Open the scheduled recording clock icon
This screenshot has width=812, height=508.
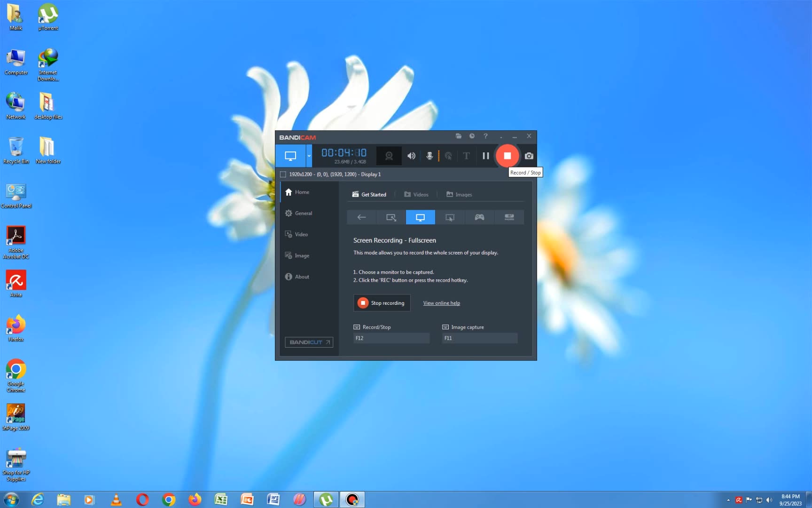pyautogui.click(x=472, y=136)
